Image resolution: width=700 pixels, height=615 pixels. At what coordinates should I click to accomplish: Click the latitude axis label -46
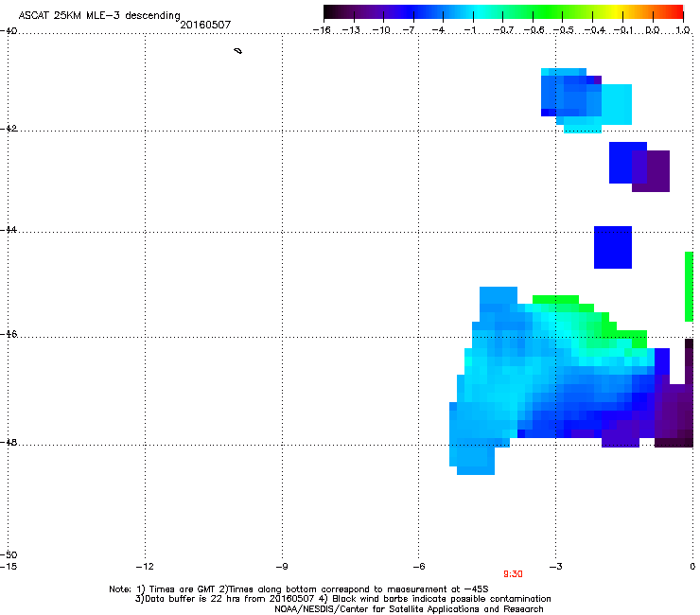9,334
